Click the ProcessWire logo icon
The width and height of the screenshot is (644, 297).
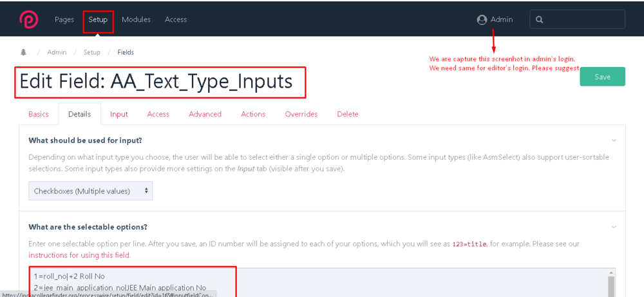28,19
